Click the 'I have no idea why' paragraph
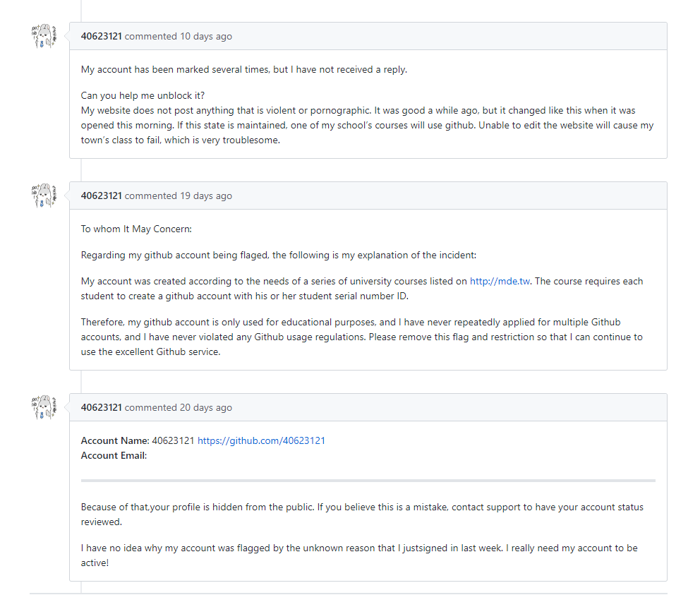This screenshot has width=700, height=595. point(359,555)
